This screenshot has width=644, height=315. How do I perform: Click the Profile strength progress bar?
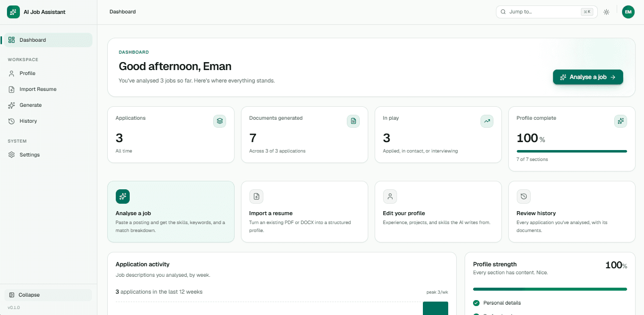click(550, 289)
